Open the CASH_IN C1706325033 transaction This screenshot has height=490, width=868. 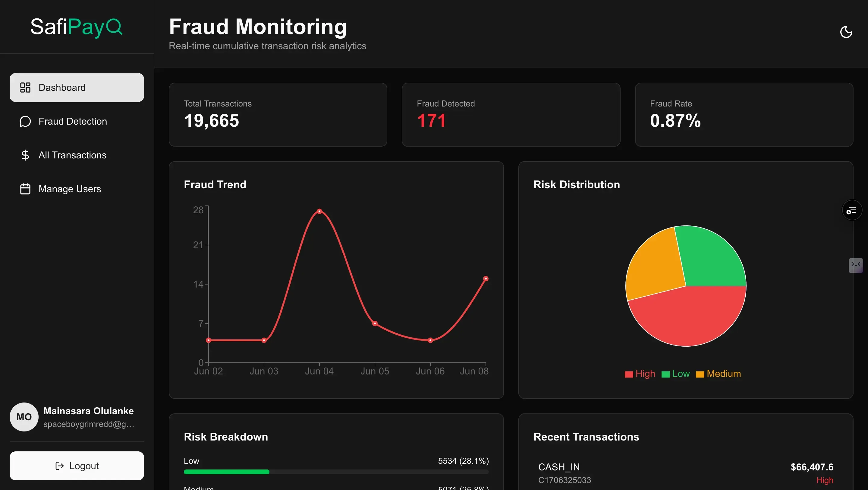686,473
